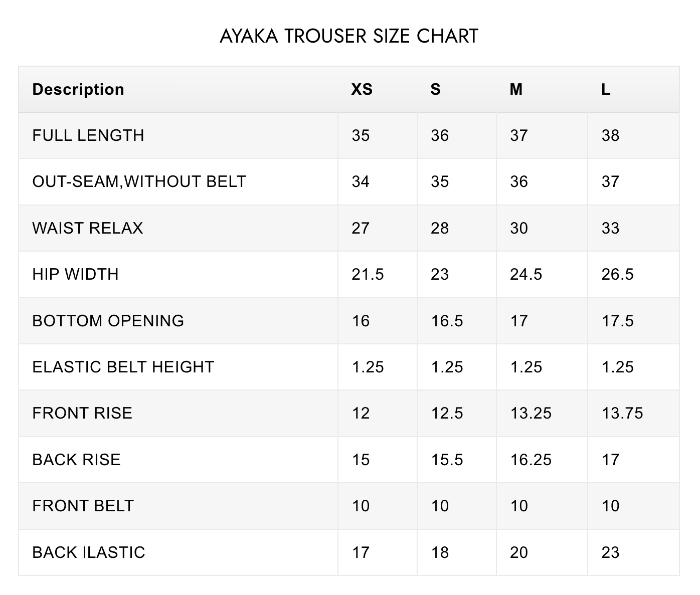This screenshot has width=700, height=595.
Task: Click the HIP WIDTH row label
Action: 76,274
